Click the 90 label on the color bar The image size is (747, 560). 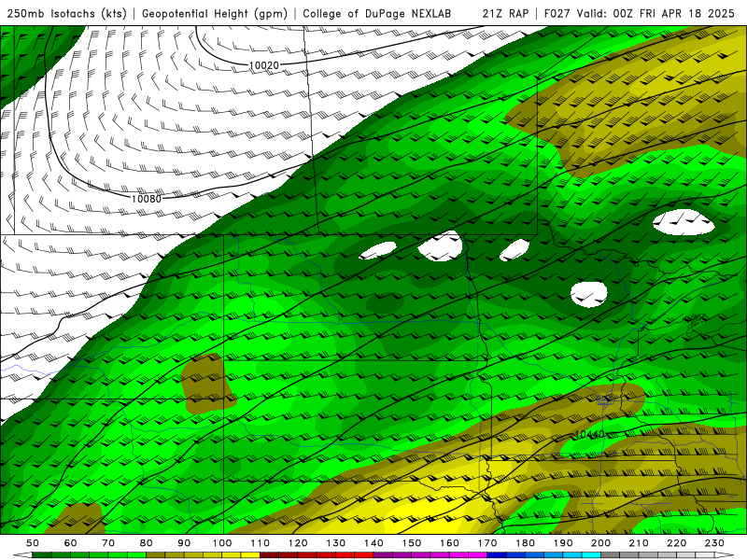184,543
